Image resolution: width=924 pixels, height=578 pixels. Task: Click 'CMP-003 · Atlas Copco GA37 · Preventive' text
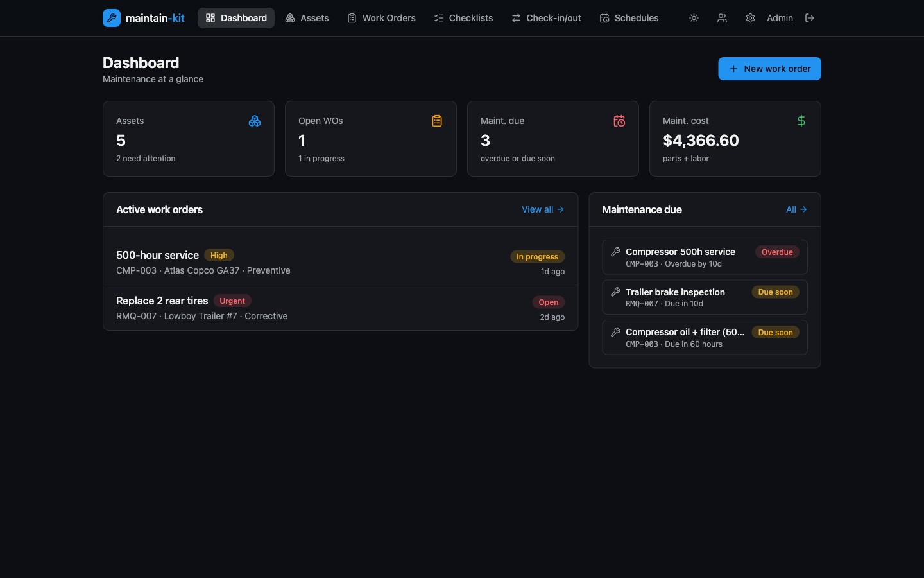tap(203, 270)
